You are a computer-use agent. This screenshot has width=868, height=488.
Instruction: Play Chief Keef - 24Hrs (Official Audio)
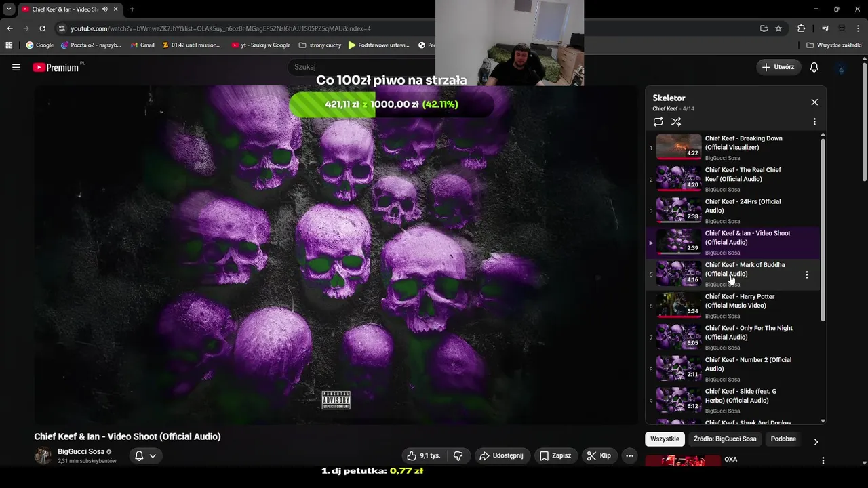732,211
